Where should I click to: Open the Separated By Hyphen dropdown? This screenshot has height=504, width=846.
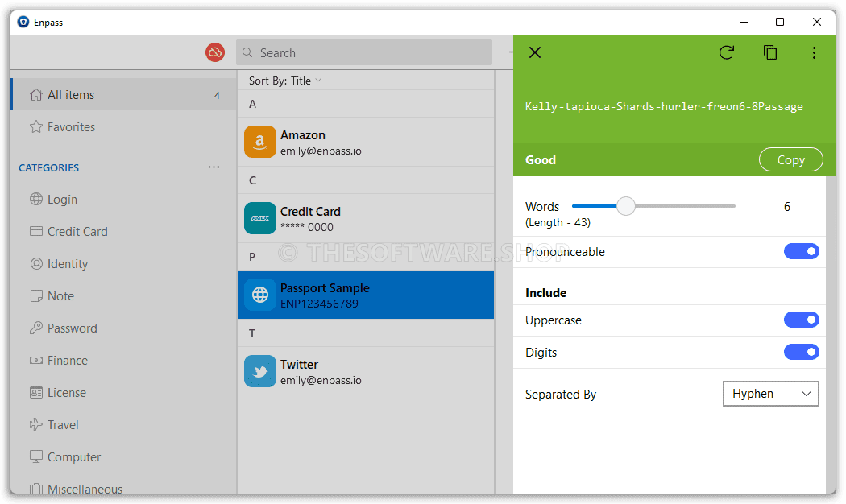click(x=770, y=394)
